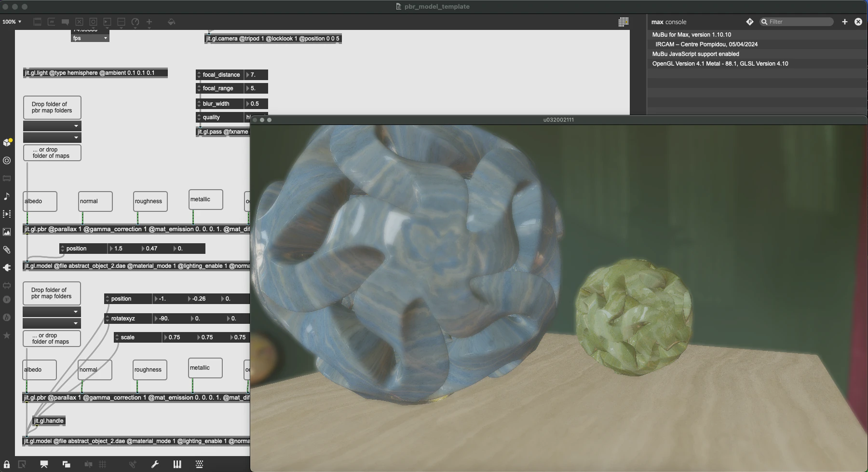The width and height of the screenshot is (868, 472).
Task: Open the star collections icon in left sidebar
Action: click(7, 335)
